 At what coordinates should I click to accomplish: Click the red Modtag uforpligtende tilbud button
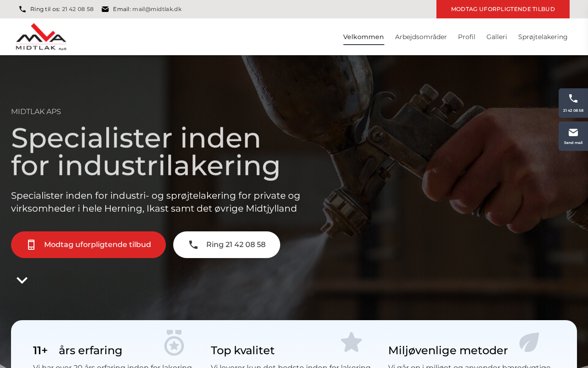click(88, 245)
